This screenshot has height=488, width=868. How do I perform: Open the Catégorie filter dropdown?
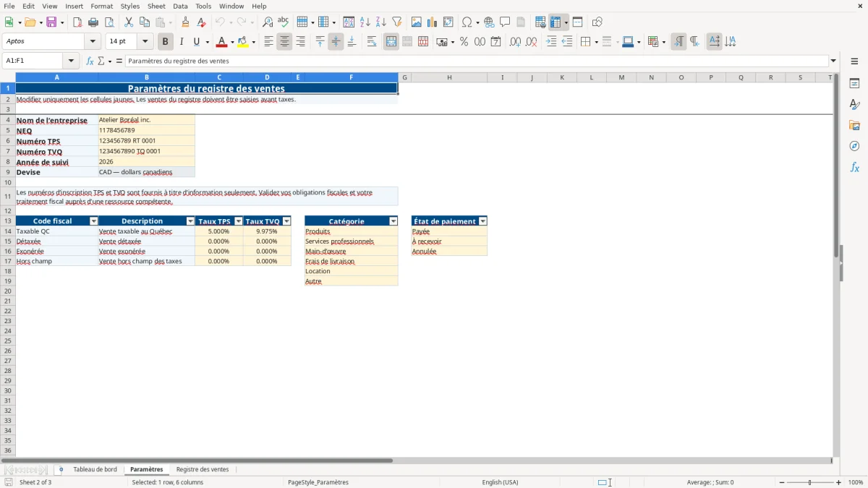(x=393, y=221)
